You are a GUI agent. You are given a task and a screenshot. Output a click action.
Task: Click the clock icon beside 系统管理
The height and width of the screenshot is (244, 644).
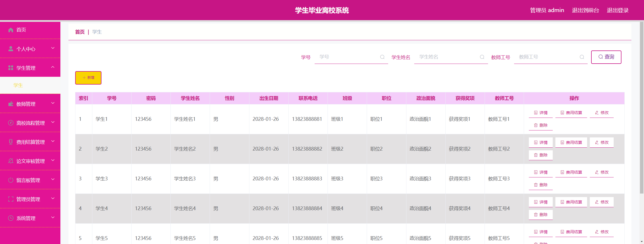[x=11, y=218]
